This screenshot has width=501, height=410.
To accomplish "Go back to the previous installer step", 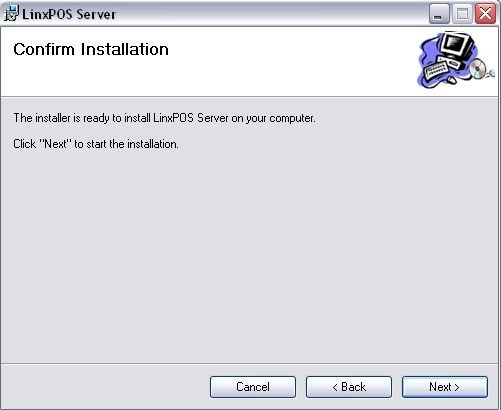I will tap(349, 387).
